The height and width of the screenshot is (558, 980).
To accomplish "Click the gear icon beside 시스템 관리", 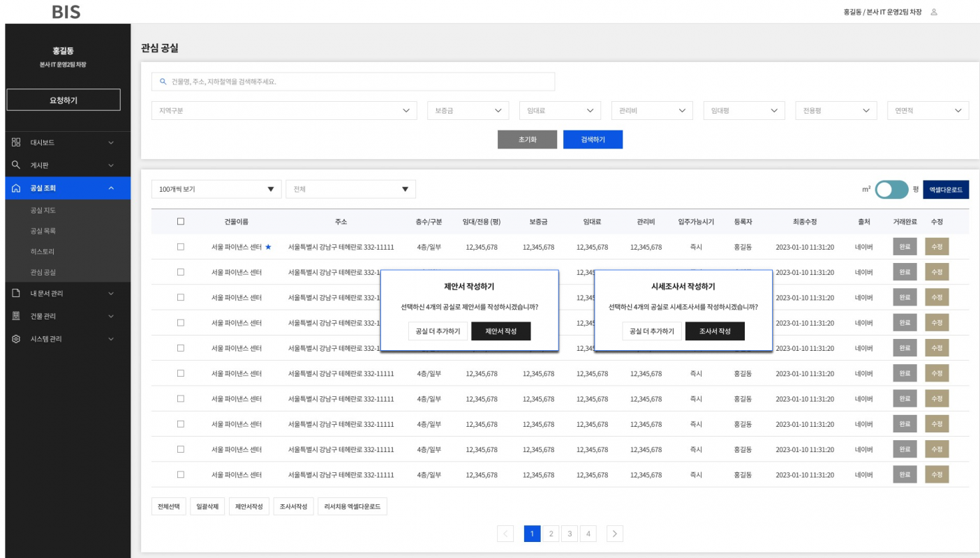I will point(16,339).
